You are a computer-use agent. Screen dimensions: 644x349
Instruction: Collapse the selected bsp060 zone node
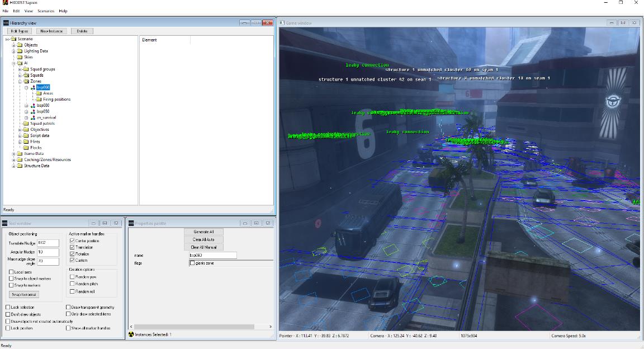26,88
